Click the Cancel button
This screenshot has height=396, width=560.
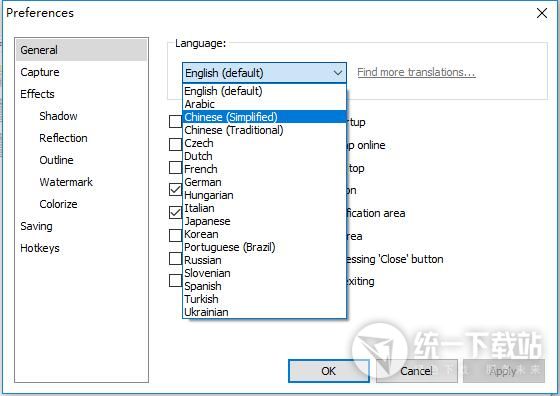click(x=416, y=371)
